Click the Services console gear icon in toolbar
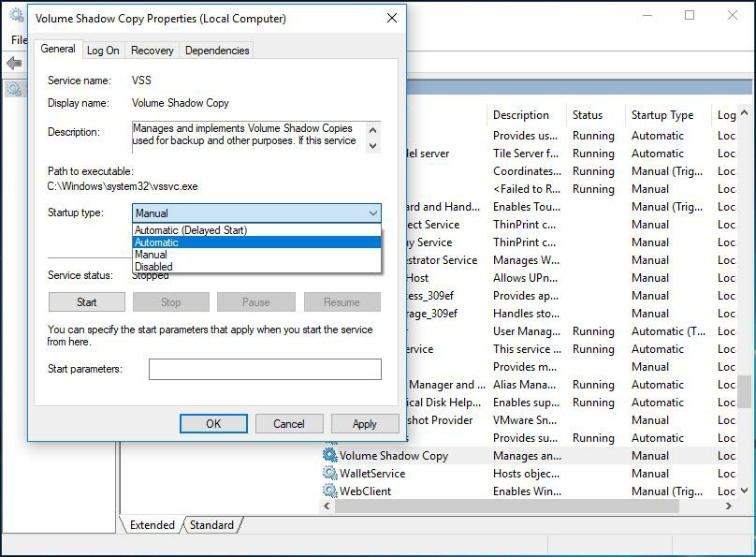The height and width of the screenshot is (557, 756). click(x=13, y=89)
